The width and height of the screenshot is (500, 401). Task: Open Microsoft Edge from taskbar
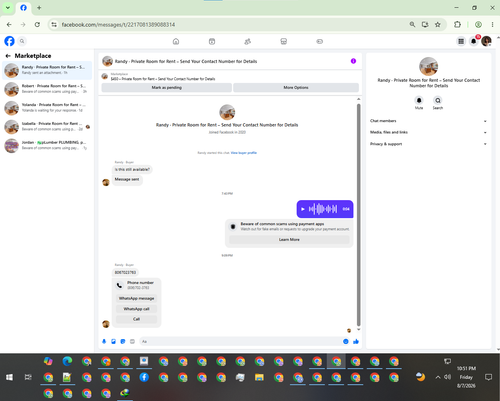pyautogui.click(x=67, y=361)
